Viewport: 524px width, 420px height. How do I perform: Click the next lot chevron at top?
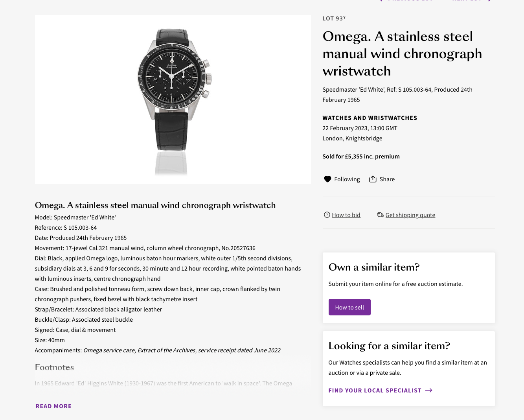(x=490, y=1)
